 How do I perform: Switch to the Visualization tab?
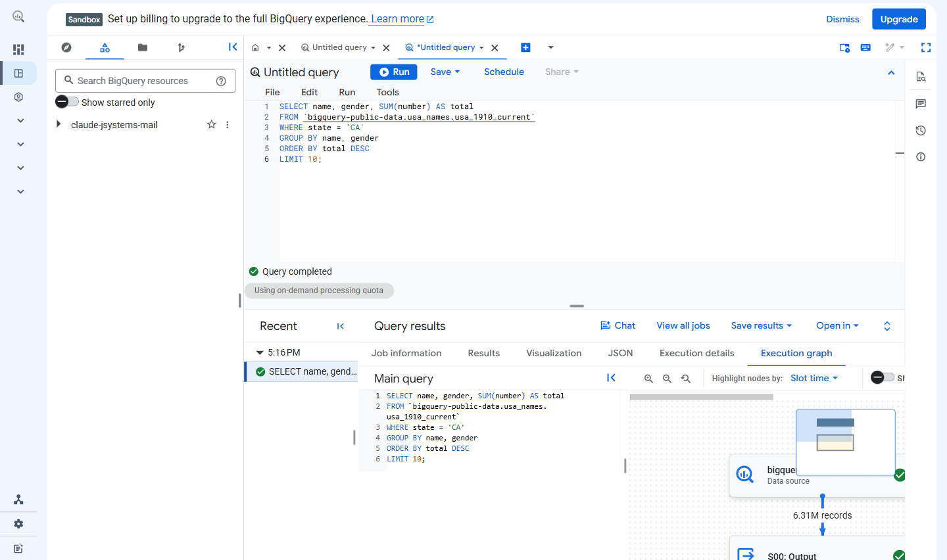[554, 353]
